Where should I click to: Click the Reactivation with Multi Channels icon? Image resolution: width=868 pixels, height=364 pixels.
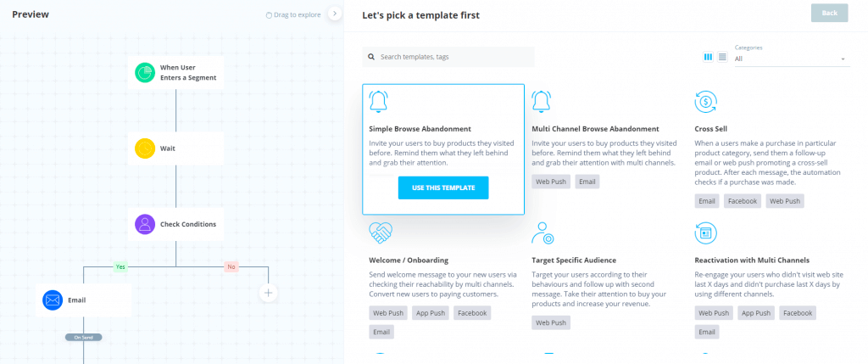pyautogui.click(x=705, y=232)
